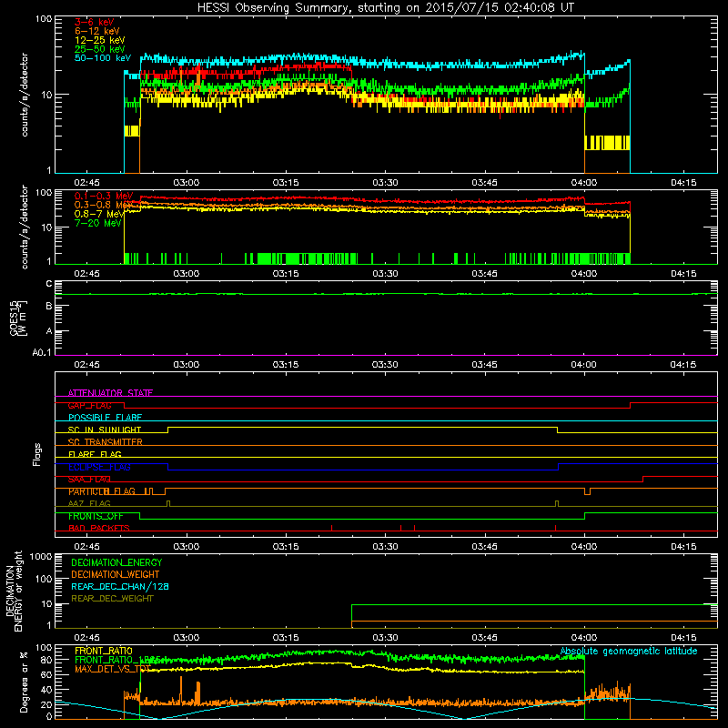Click the 0.3-0.8 MeV legend entry
Image resolution: width=728 pixels, height=728 pixels.
(x=104, y=205)
